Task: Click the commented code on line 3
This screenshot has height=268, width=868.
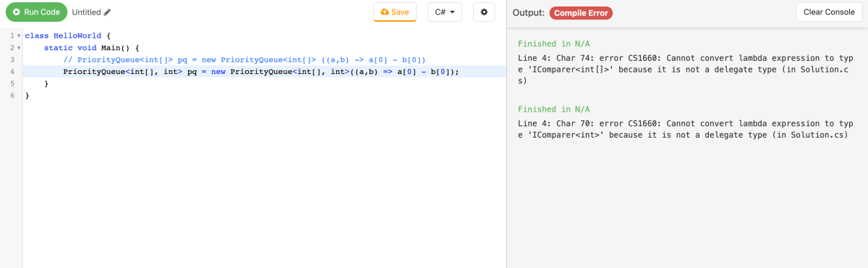Action: click(244, 59)
